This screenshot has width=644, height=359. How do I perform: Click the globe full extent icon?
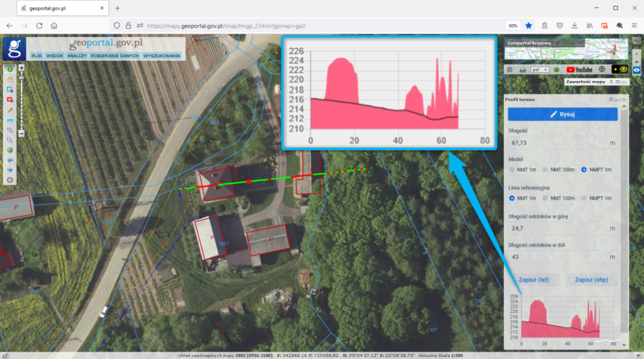coord(10,150)
